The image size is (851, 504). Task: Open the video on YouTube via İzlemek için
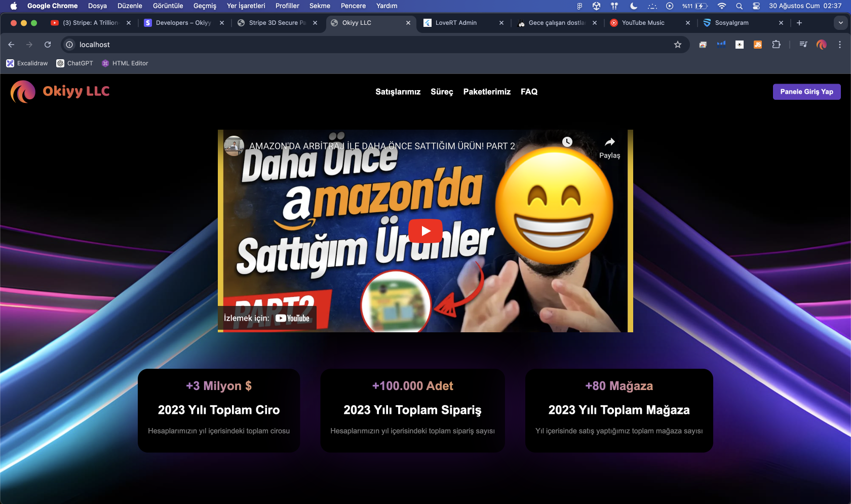pyautogui.click(x=267, y=318)
